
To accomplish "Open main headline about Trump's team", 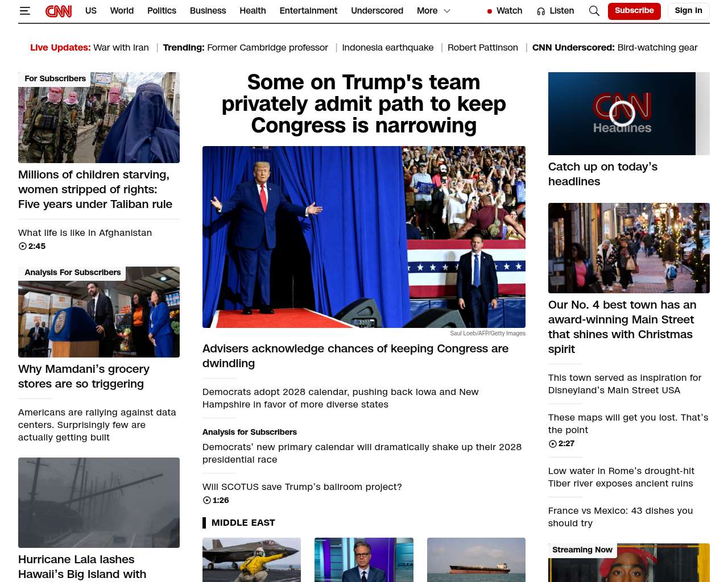I will pyautogui.click(x=364, y=104).
